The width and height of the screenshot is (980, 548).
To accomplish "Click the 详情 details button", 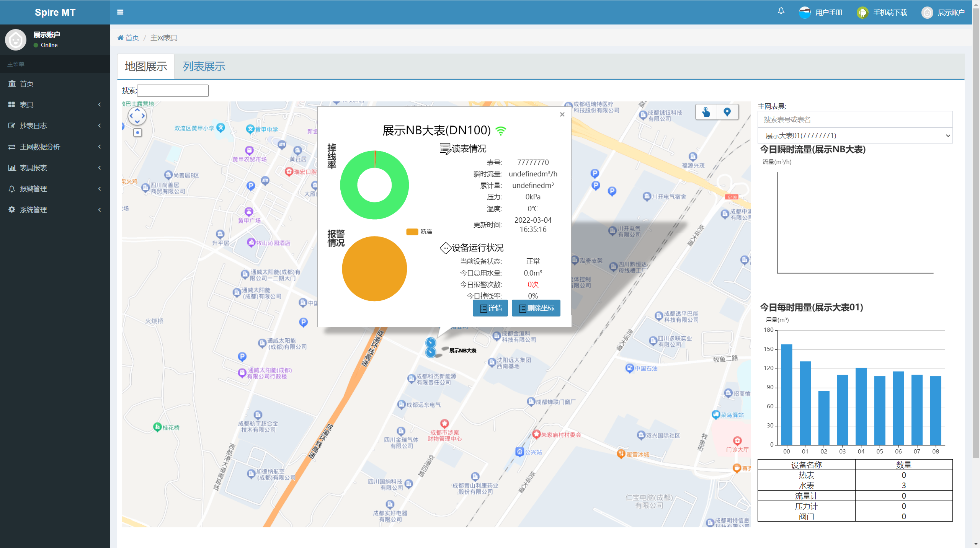I will click(x=490, y=308).
